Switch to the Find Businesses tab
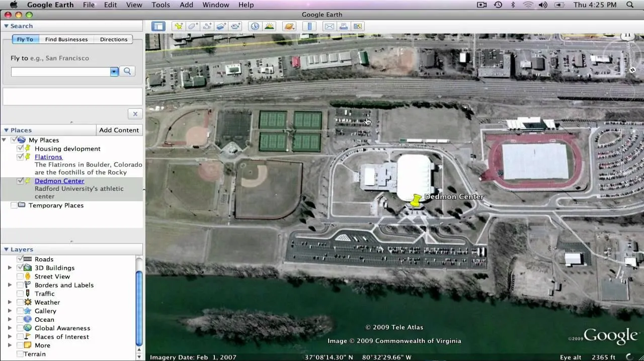The height and width of the screenshot is (361, 644). [66, 39]
